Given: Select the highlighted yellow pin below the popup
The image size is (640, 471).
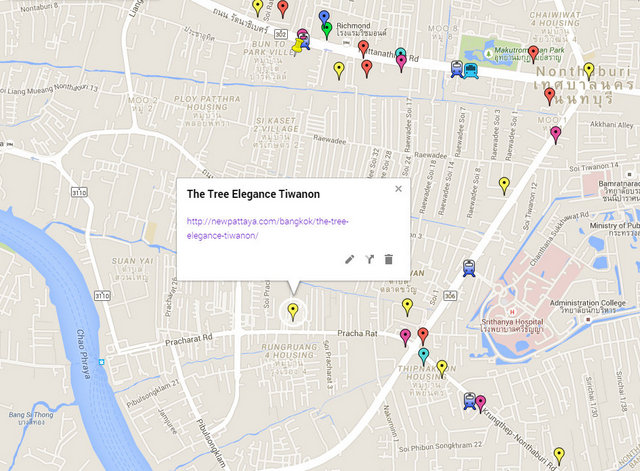Looking at the screenshot, I should [293, 312].
